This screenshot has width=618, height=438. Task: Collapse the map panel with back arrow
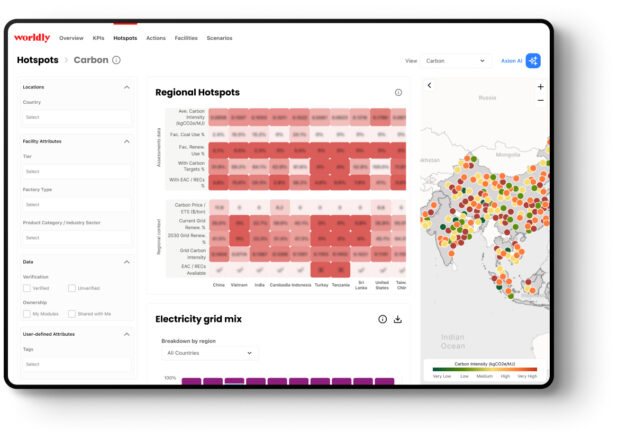tap(429, 86)
